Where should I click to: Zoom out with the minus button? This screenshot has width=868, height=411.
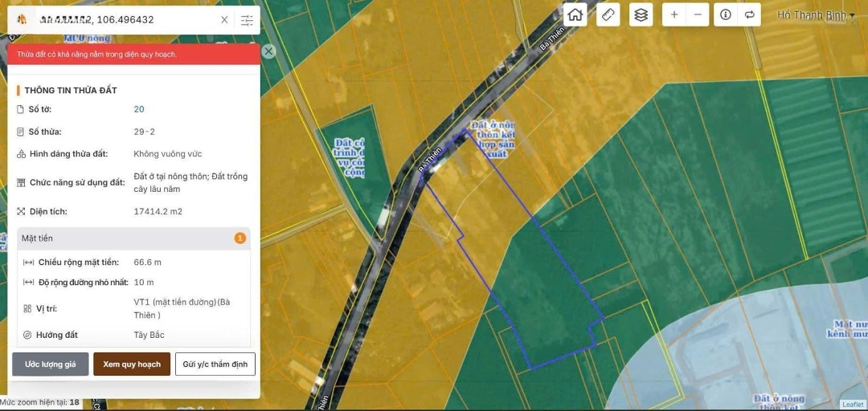(698, 14)
